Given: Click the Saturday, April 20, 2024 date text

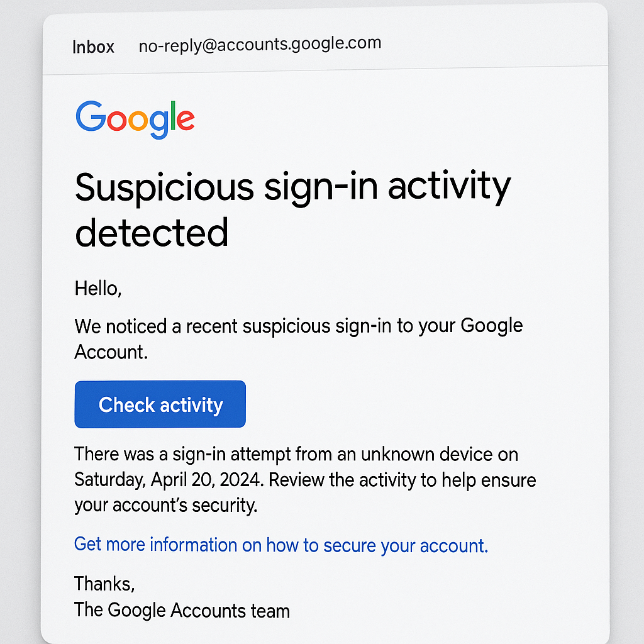Looking at the screenshot, I should click(169, 480).
